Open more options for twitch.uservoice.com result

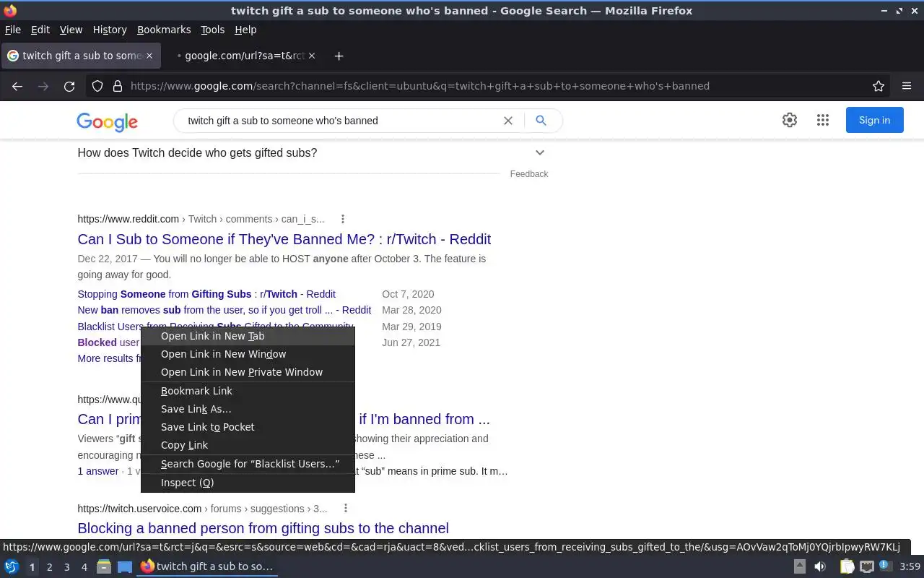pyautogui.click(x=346, y=509)
